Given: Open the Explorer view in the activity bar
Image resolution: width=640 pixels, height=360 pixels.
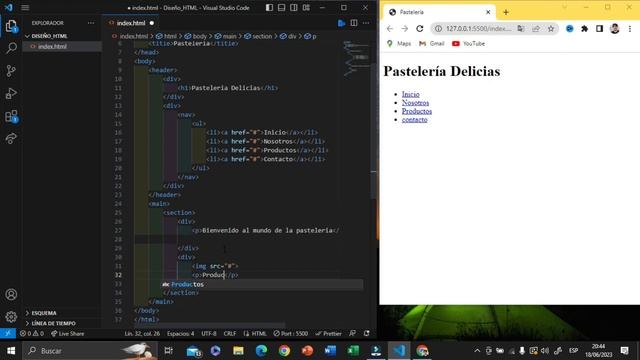Looking at the screenshot, I should (11, 27).
